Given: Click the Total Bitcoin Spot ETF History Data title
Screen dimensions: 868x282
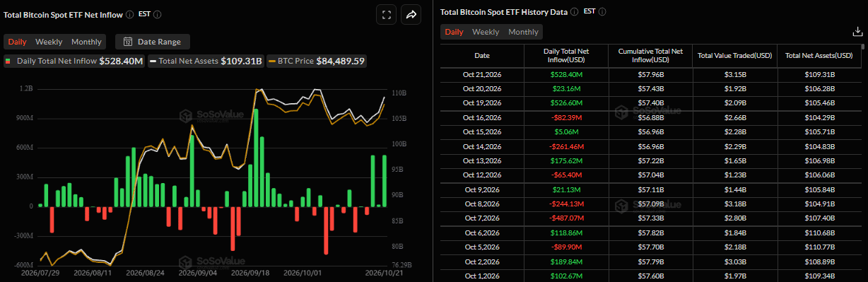Looking at the screenshot, I should [503, 12].
